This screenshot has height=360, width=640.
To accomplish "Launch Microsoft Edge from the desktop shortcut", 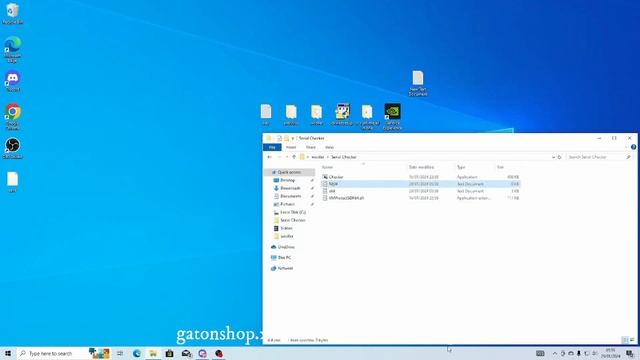I will point(13,49).
